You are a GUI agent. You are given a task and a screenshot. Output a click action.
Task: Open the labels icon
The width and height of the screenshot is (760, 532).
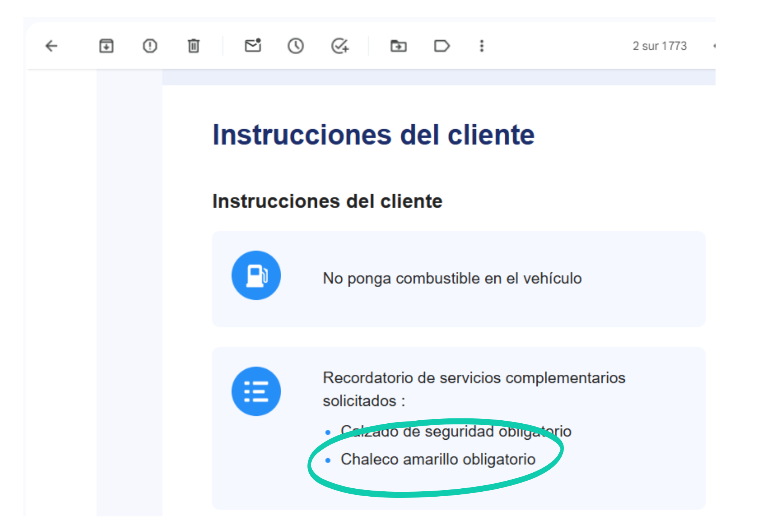click(442, 46)
